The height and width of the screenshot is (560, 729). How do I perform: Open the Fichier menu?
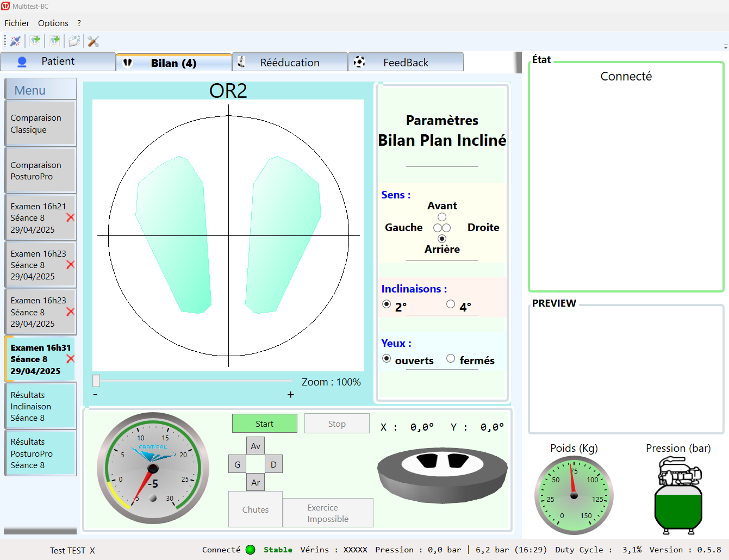(17, 23)
